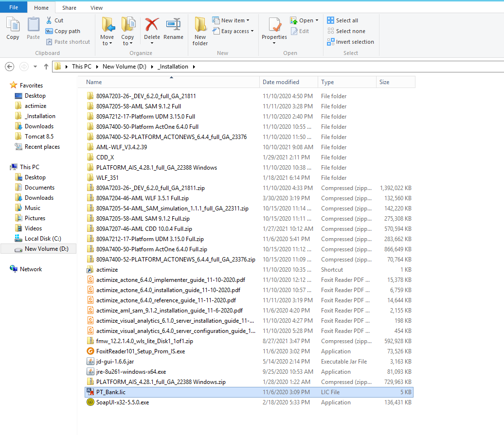Select the PT_Bank.lic file icon

pos(90,392)
